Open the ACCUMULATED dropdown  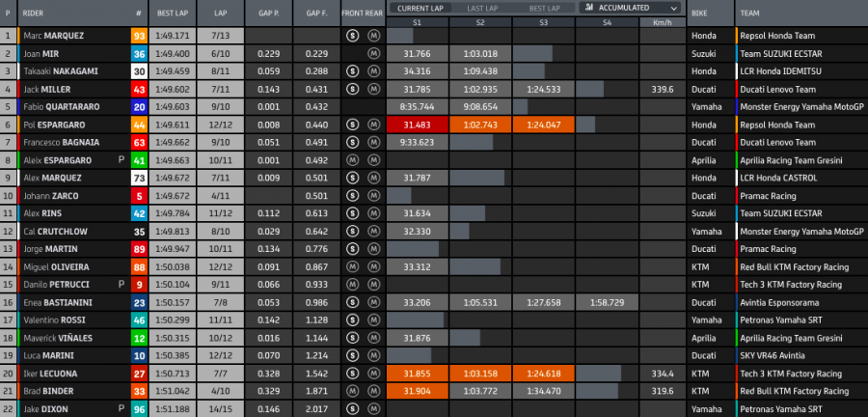point(631,7)
